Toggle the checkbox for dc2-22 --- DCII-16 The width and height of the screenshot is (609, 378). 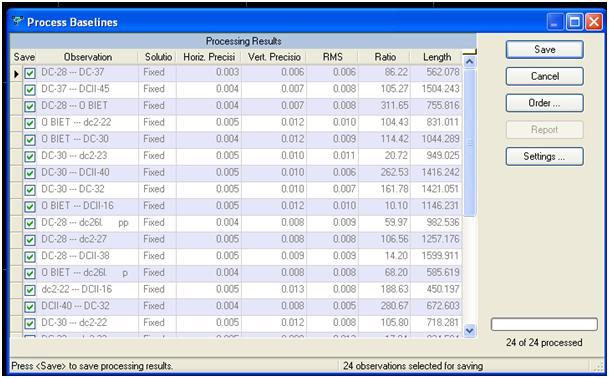tap(30, 290)
